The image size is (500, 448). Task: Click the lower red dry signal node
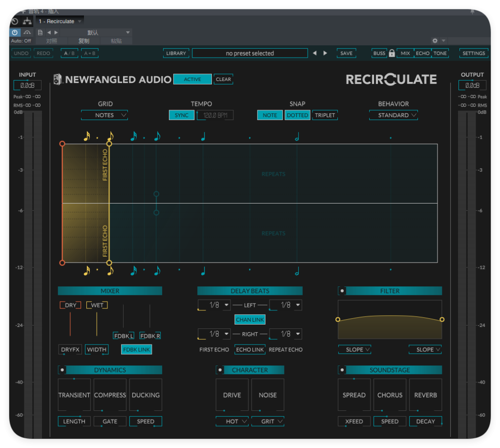(62, 263)
